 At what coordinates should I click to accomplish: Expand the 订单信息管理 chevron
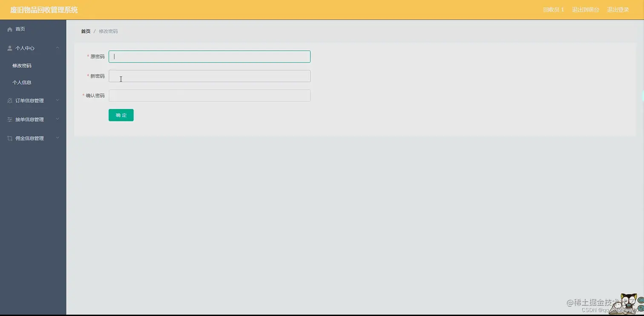coord(57,101)
